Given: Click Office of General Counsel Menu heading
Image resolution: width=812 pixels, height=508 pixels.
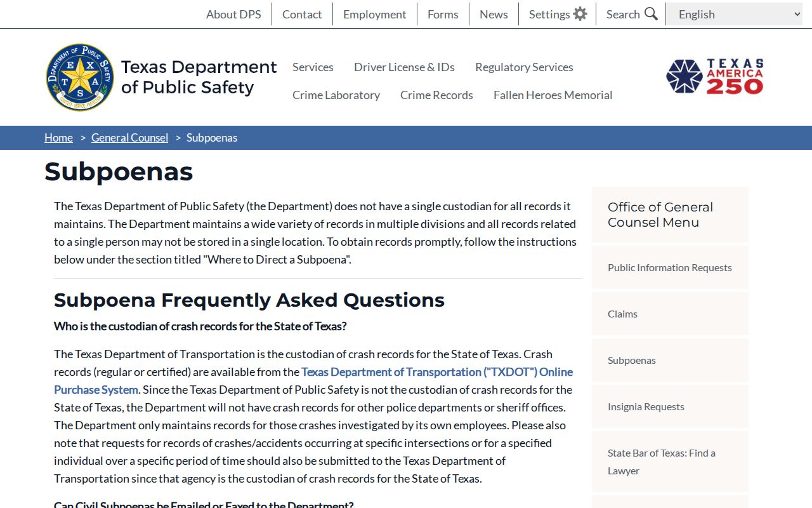Looking at the screenshot, I should click(x=660, y=215).
